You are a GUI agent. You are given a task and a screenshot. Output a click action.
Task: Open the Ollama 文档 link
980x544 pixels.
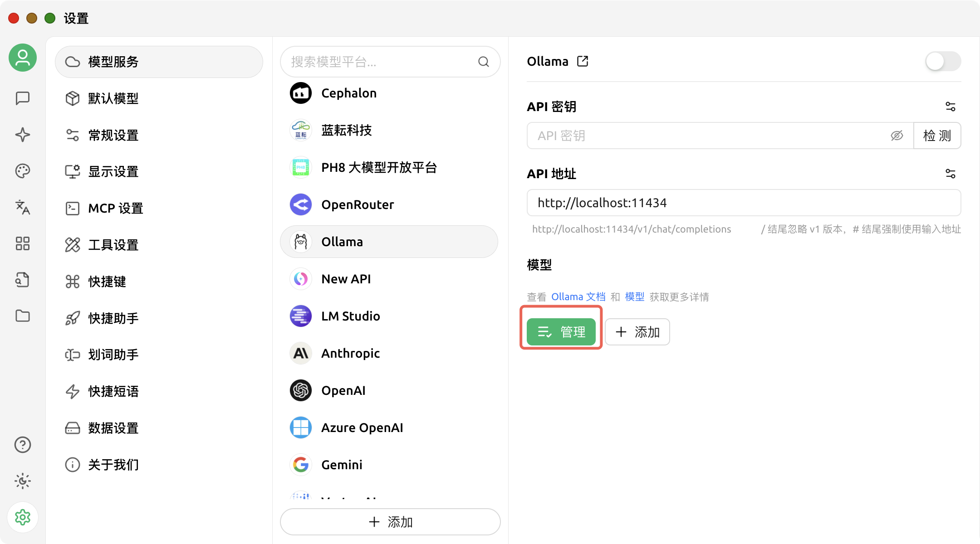(578, 297)
